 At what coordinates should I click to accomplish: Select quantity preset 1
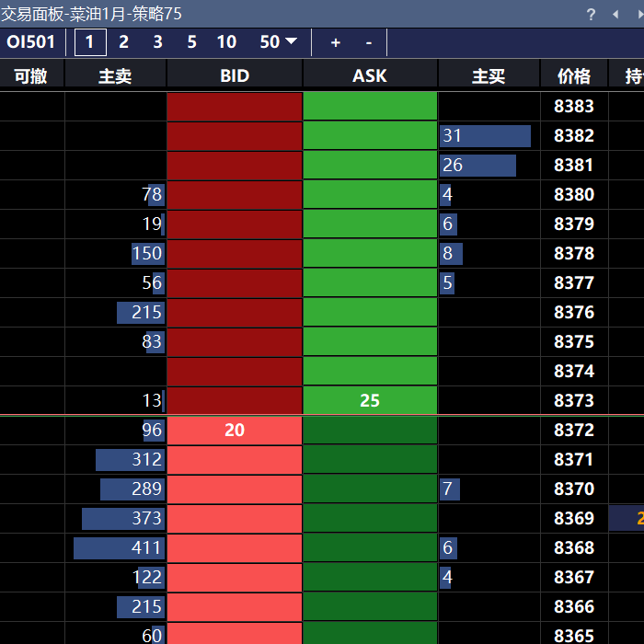pos(90,42)
